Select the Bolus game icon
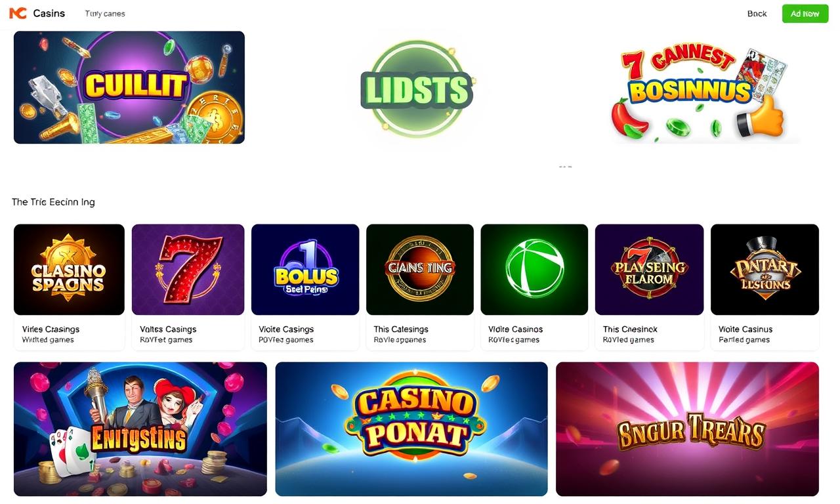 [x=305, y=270]
